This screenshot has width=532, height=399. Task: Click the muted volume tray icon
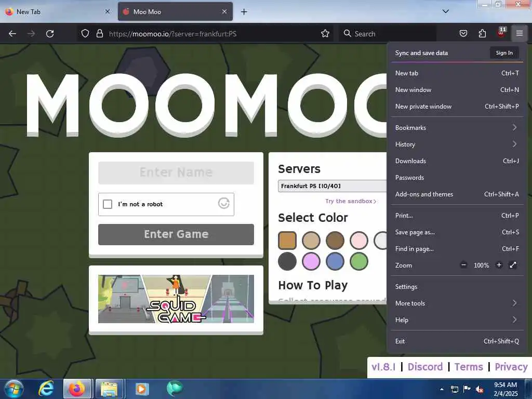480,389
